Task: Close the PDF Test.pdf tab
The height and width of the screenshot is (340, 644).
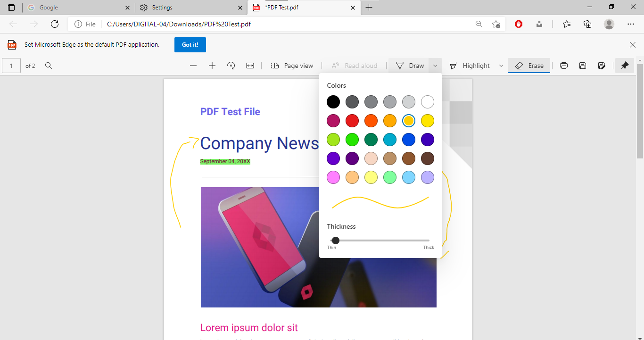Action: pyautogui.click(x=352, y=8)
